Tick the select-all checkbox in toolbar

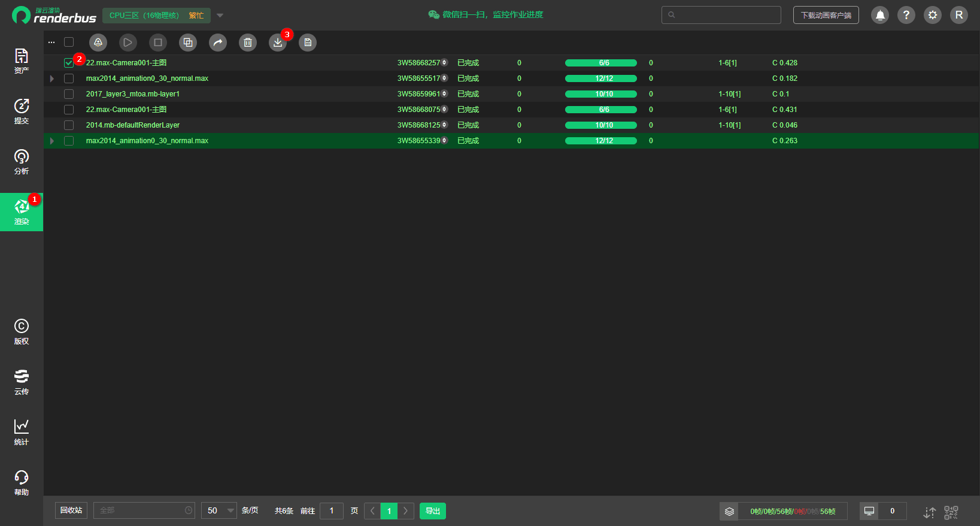click(69, 42)
